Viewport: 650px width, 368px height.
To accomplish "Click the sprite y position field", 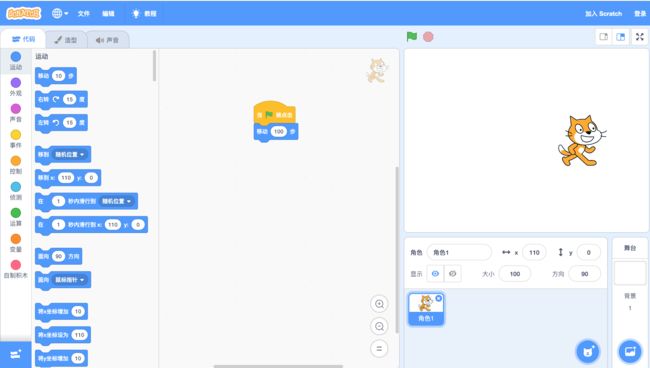I will click(x=588, y=252).
